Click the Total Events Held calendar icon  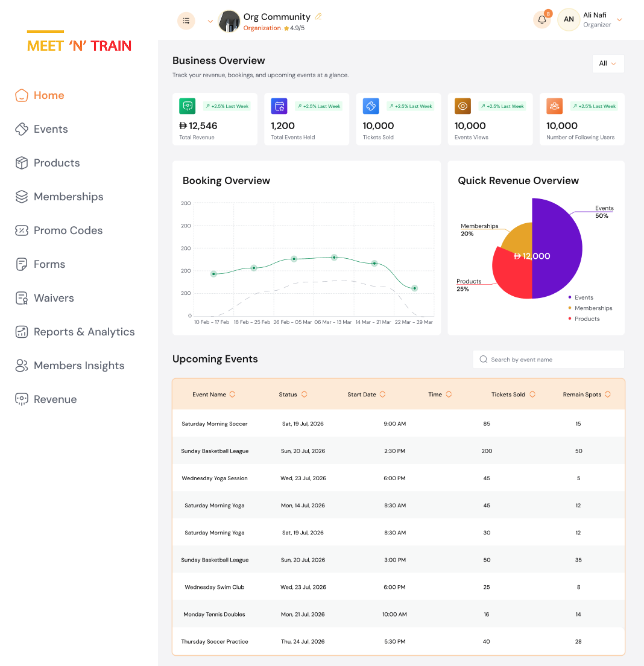pyautogui.click(x=279, y=106)
